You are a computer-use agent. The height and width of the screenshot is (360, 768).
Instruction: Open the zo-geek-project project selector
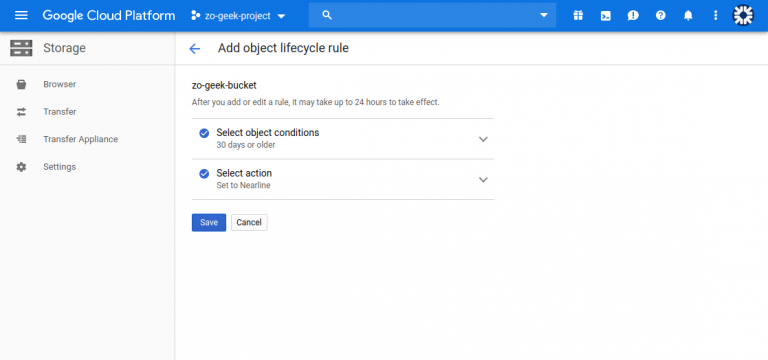238,16
